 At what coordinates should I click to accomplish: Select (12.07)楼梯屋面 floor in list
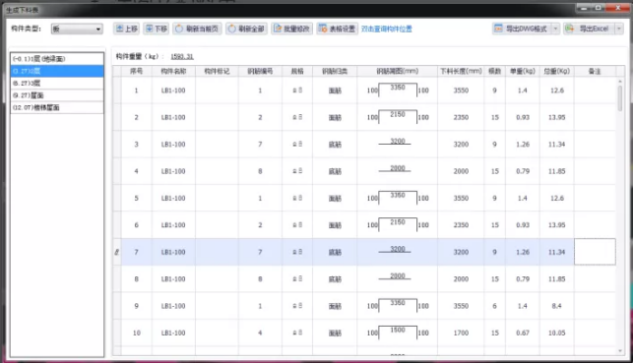(57, 107)
